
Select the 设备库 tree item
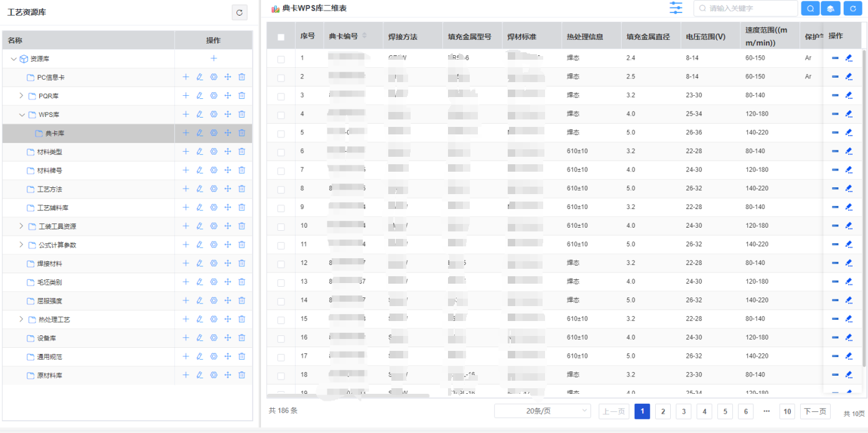47,338
